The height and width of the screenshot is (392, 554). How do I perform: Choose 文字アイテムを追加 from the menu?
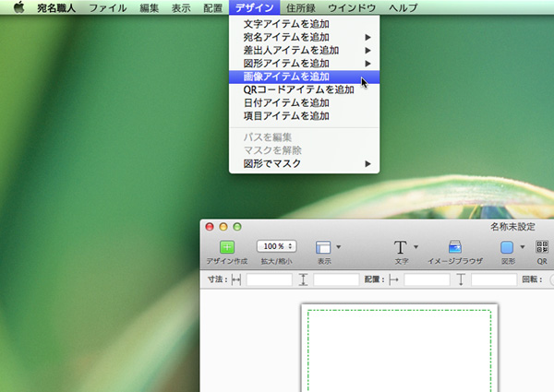coord(286,24)
